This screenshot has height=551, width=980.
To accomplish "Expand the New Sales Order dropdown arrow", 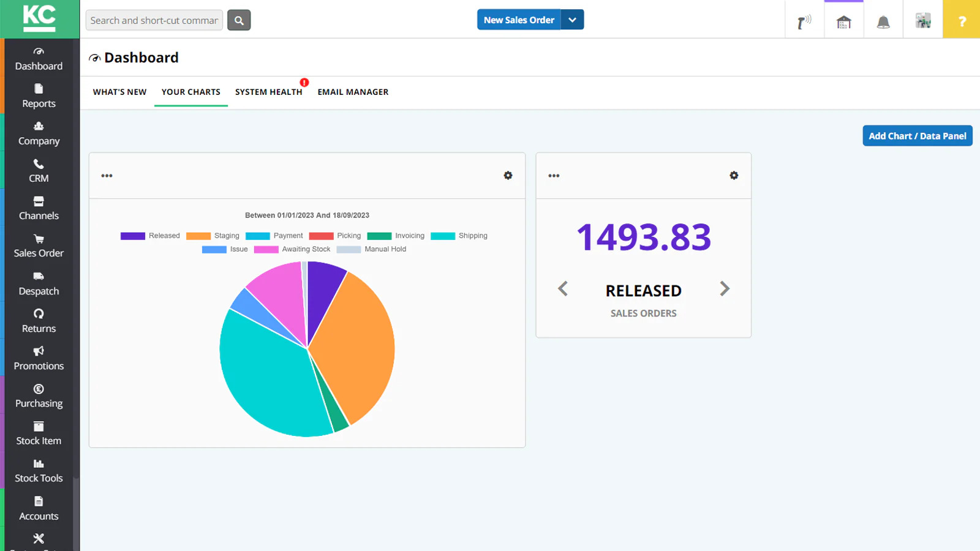I will coord(572,20).
